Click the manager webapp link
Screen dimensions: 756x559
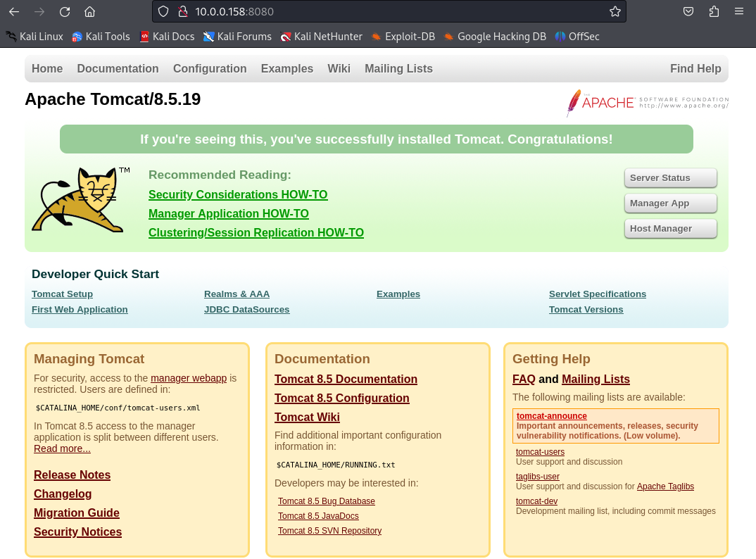point(189,378)
